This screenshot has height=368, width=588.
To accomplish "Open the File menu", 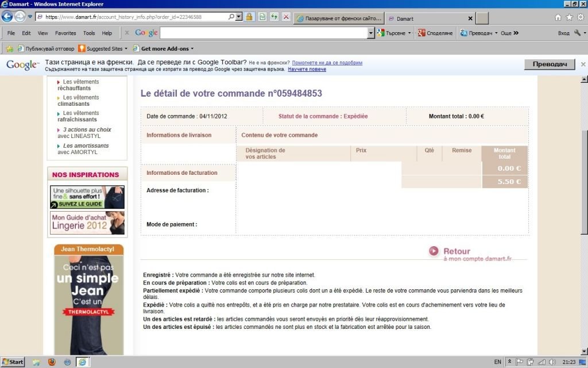I will pyautogui.click(x=11, y=33).
